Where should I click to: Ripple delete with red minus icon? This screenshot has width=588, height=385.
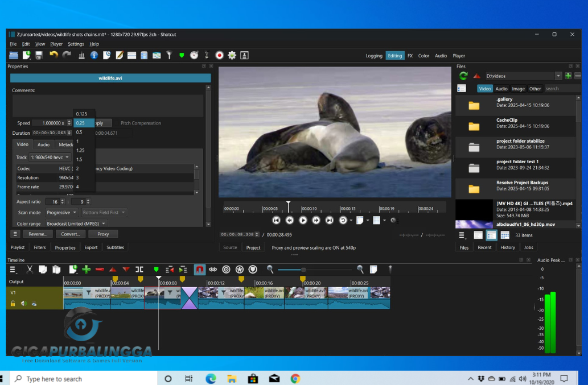(x=100, y=270)
